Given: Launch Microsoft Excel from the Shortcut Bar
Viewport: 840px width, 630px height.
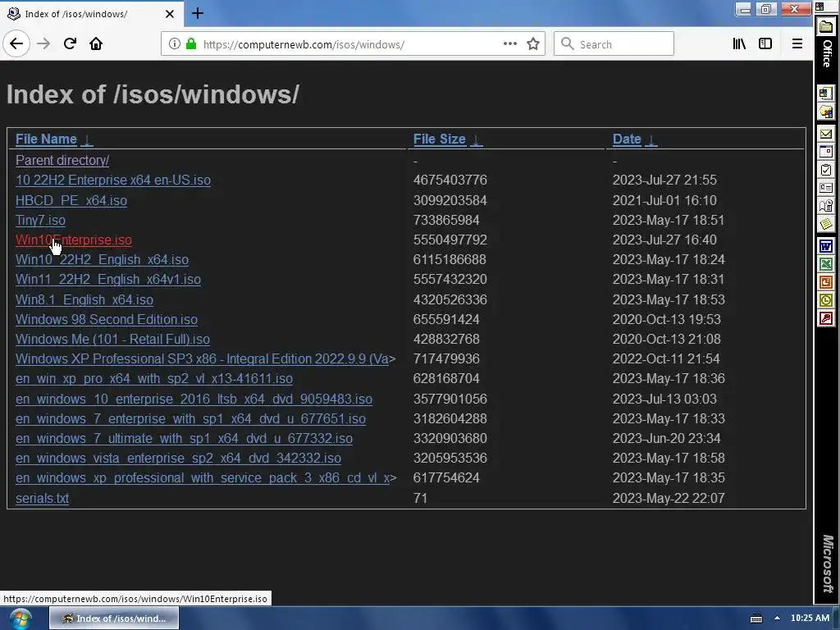Looking at the screenshot, I should pos(826,264).
